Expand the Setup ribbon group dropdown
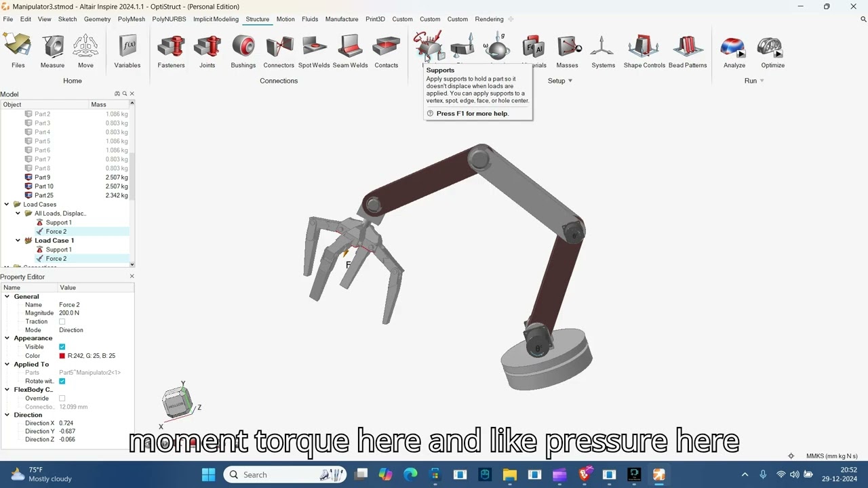Viewport: 868px width, 488px height. pyautogui.click(x=570, y=81)
